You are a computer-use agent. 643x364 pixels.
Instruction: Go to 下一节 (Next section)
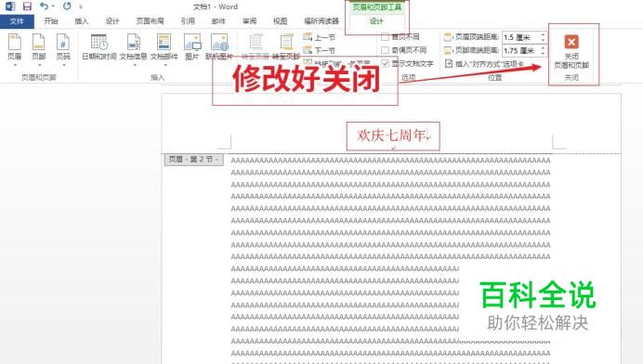click(x=319, y=50)
